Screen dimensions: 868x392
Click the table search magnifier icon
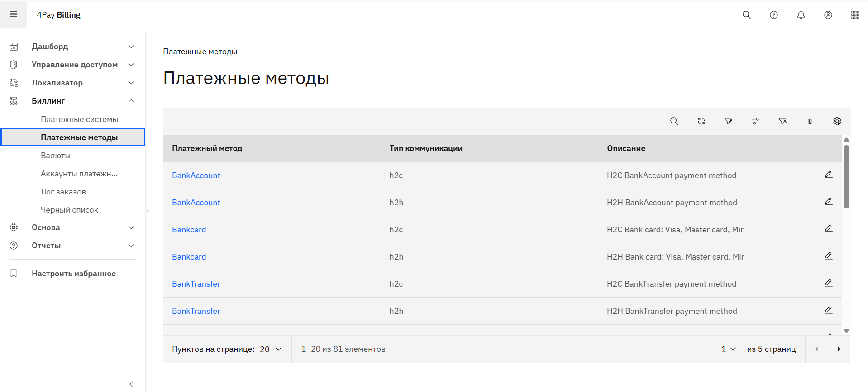(674, 121)
